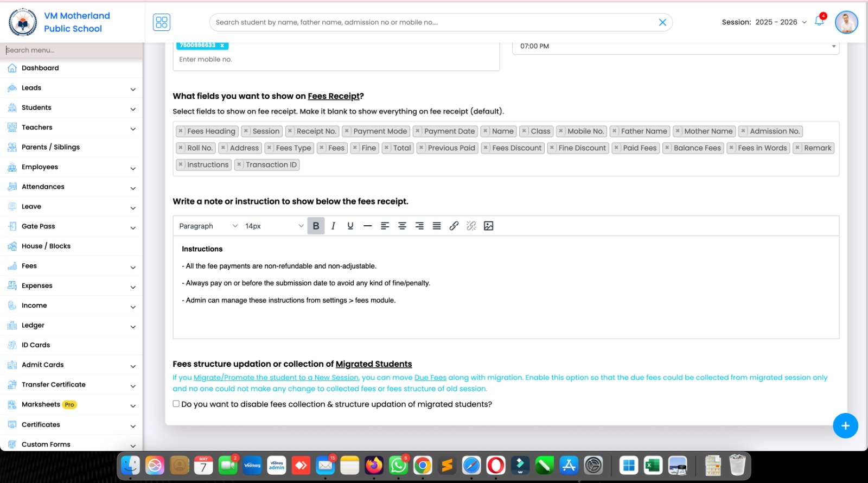Remove the Session field tag
The width and height of the screenshot is (868, 483).
point(246,131)
